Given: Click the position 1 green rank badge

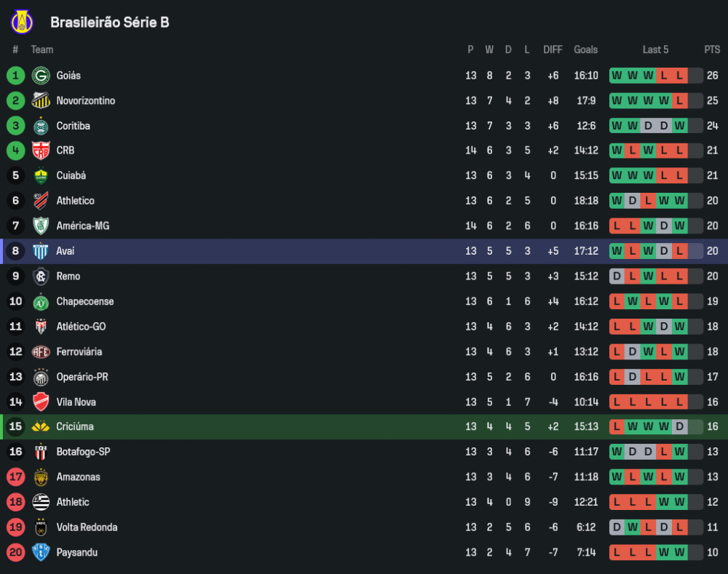Looking at the screenshot, I should [x=15, y=76].
